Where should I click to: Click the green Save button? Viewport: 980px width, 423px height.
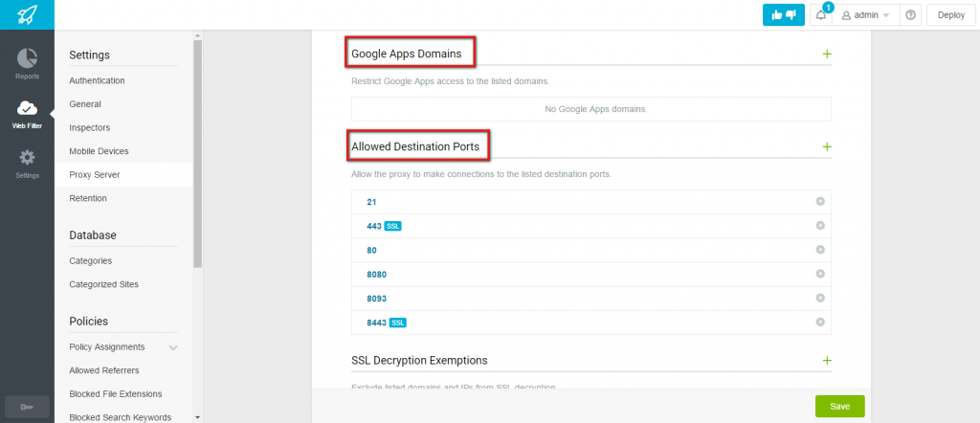click(x=839, y=406)
